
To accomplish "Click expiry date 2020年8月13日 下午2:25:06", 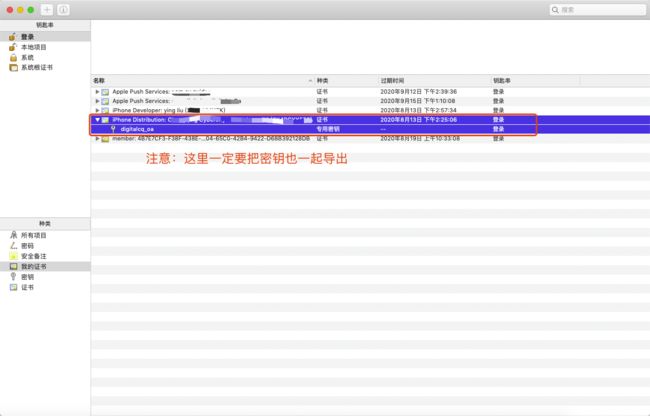I will pyautogui.click(x=418, y=120).
